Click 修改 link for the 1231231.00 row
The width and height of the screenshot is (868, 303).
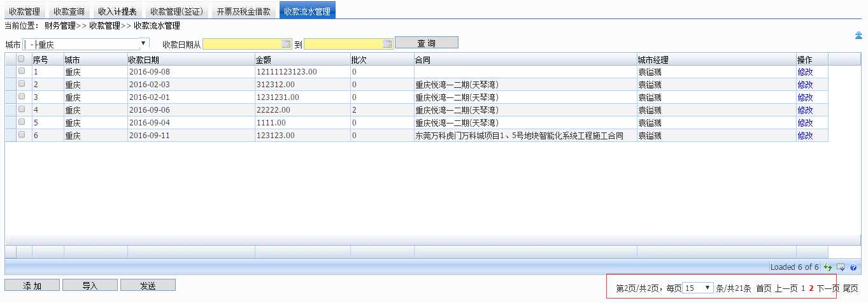[805, 97]
